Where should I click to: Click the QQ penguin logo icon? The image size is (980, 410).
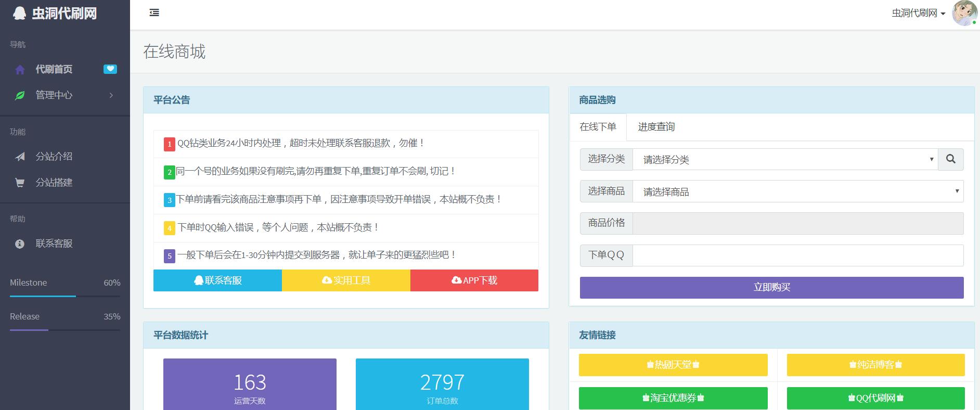coord(19,14)
